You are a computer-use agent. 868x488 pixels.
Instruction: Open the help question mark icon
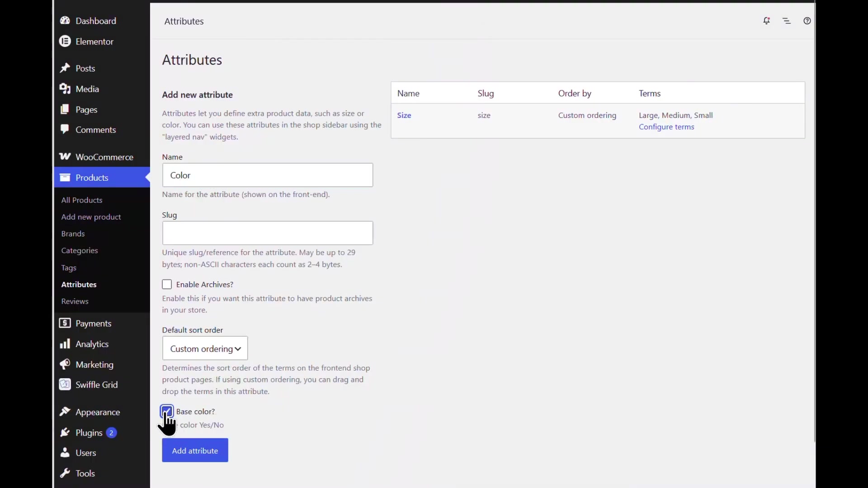click(807, 21)
